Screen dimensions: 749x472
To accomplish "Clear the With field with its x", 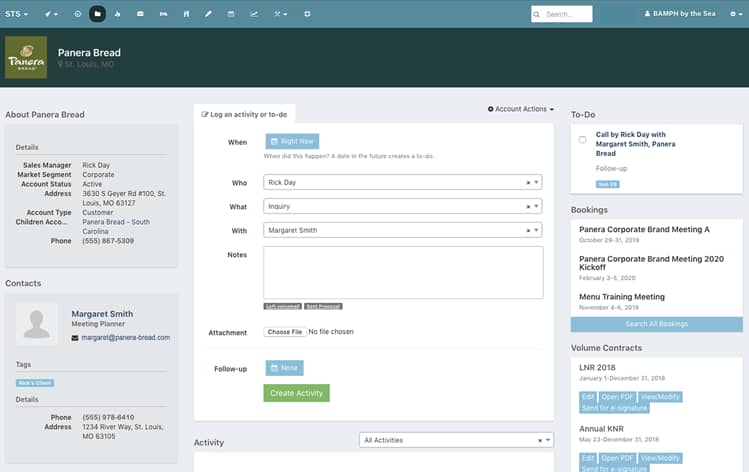I will 528,230.
